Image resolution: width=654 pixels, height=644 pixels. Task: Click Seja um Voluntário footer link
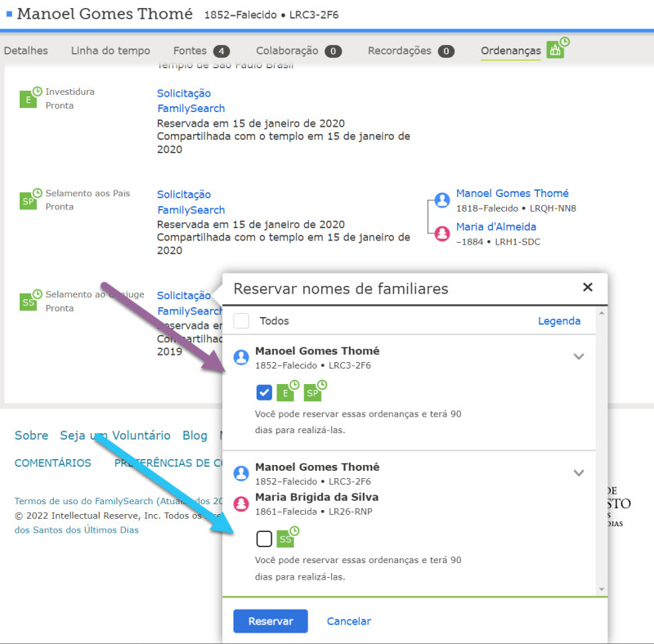[115, 435]
